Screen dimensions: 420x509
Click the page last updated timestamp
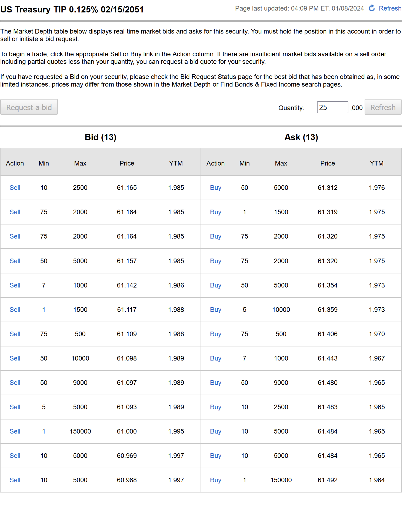click(299, 8)
